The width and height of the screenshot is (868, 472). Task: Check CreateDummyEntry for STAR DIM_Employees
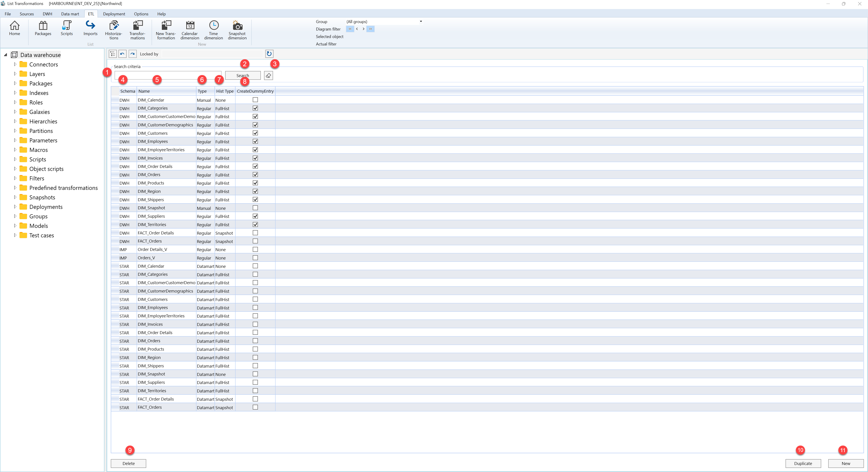pyautogui.click(x=255, y=308)
